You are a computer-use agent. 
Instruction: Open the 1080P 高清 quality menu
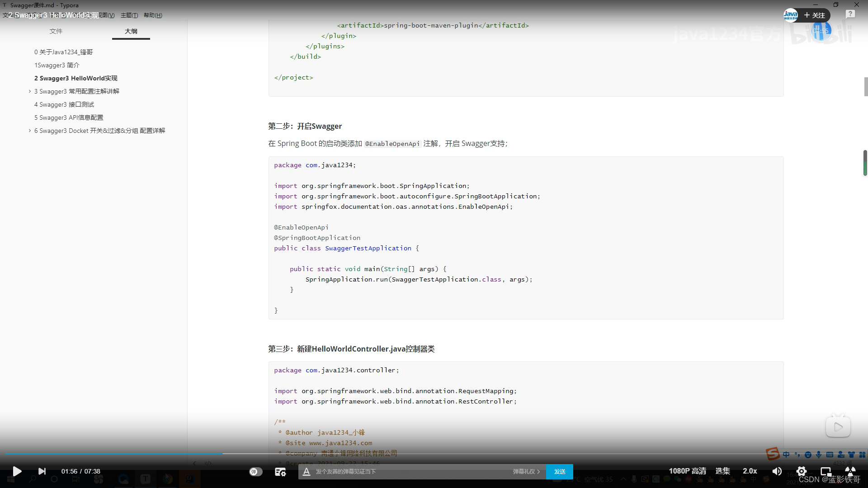687,471
